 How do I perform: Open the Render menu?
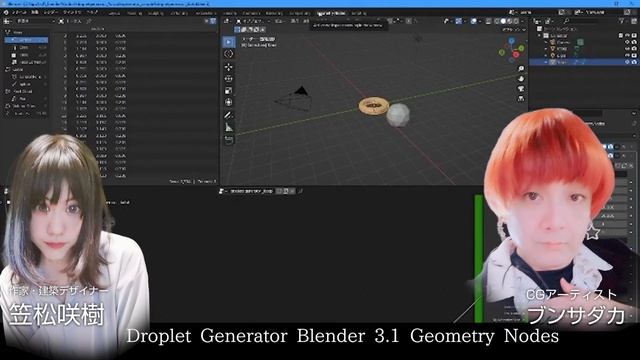(x=51, y=13)
